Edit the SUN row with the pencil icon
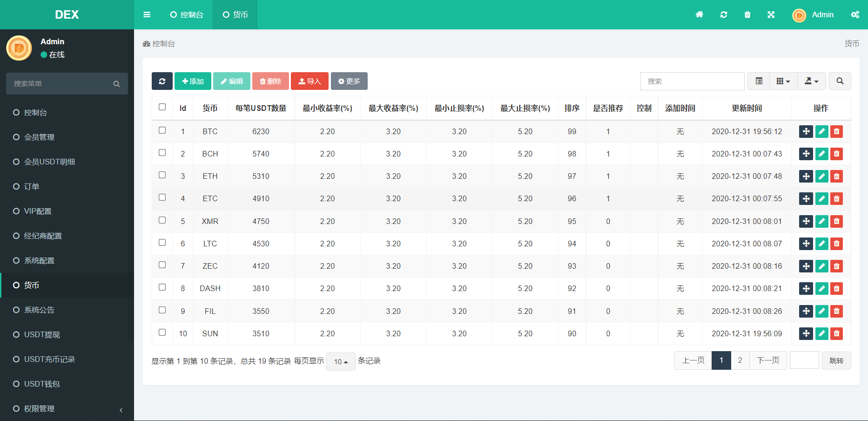The image size is (868, 421). coord(822,333)
